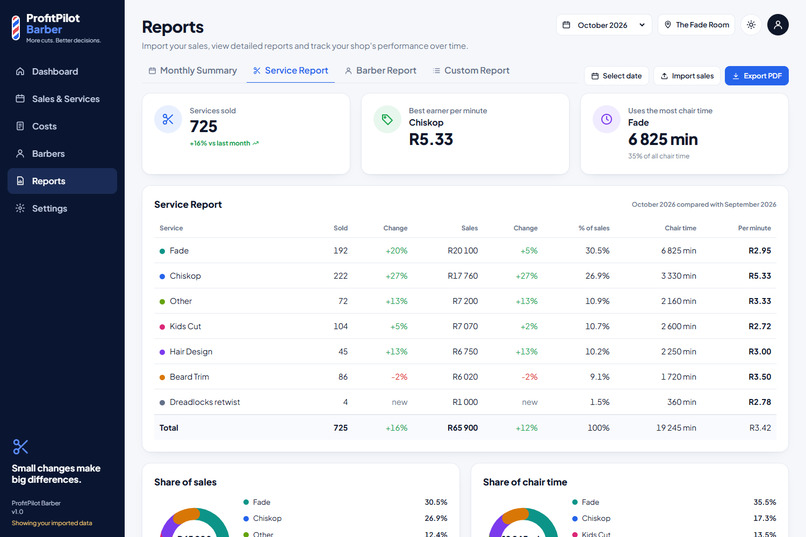
Task: Click the Share of chair time donut chart
Action: coord(523,523)
